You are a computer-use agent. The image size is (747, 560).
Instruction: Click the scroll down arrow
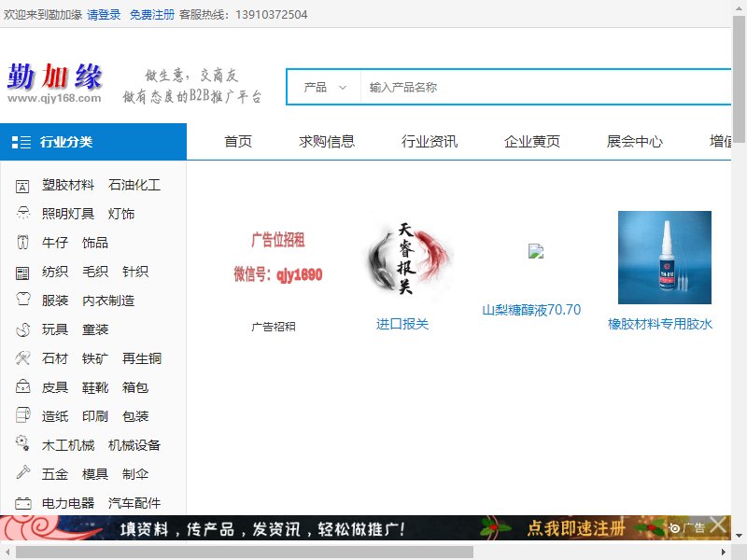pos(739,535)
